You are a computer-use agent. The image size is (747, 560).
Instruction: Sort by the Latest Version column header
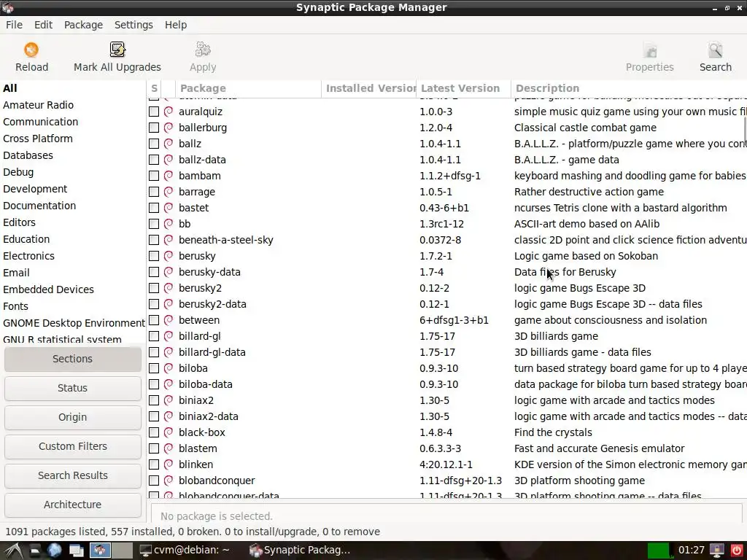pyautogui.click(x=463, y=88)
